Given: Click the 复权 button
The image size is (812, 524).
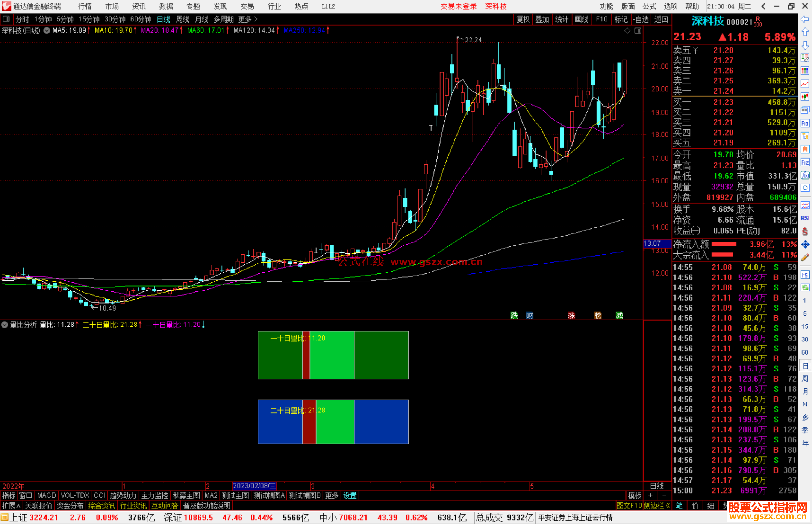Looking at the screenshot, I should 523,19.
